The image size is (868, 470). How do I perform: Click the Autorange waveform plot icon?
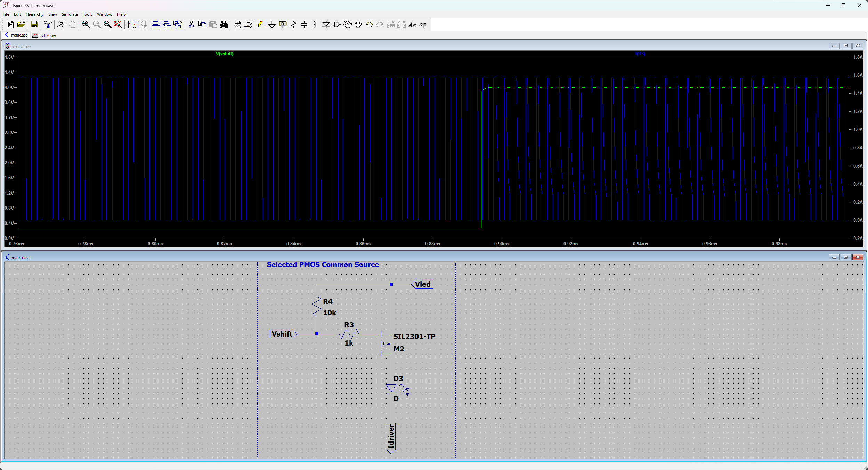(132, 24)
